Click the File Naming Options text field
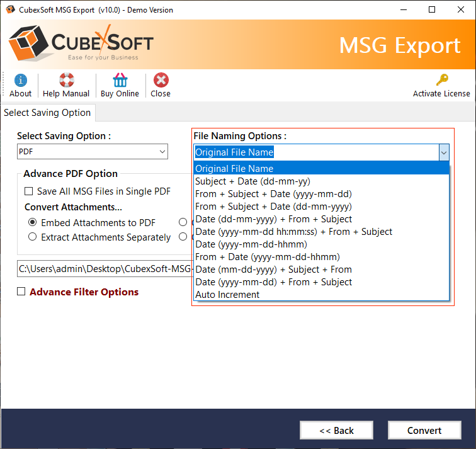Screen dimensions: 476x449 pyautogui.click(x=316, y=152)
